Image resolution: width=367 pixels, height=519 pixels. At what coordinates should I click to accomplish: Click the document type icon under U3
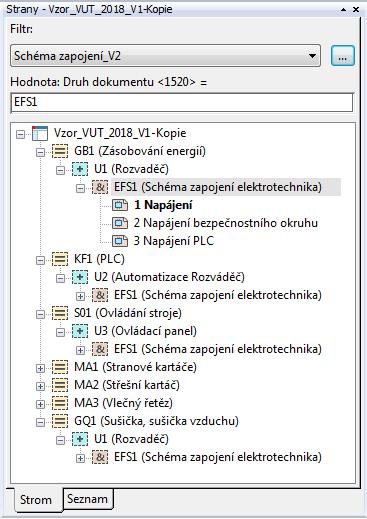100,349
